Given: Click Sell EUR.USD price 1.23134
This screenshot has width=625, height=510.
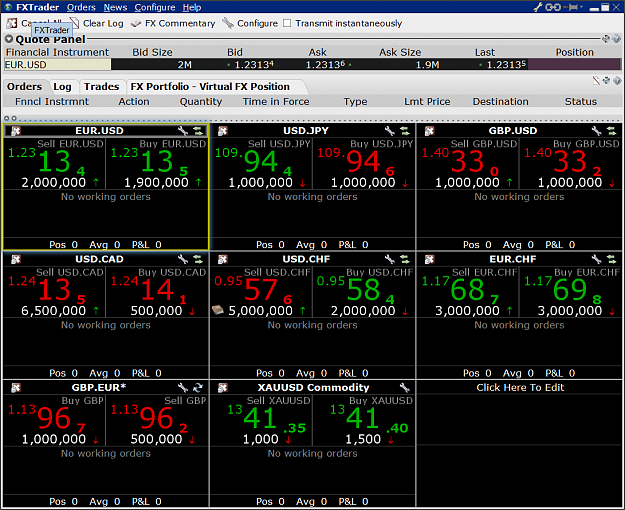Looking at the screenshot, I should click(x=55, y=163).
